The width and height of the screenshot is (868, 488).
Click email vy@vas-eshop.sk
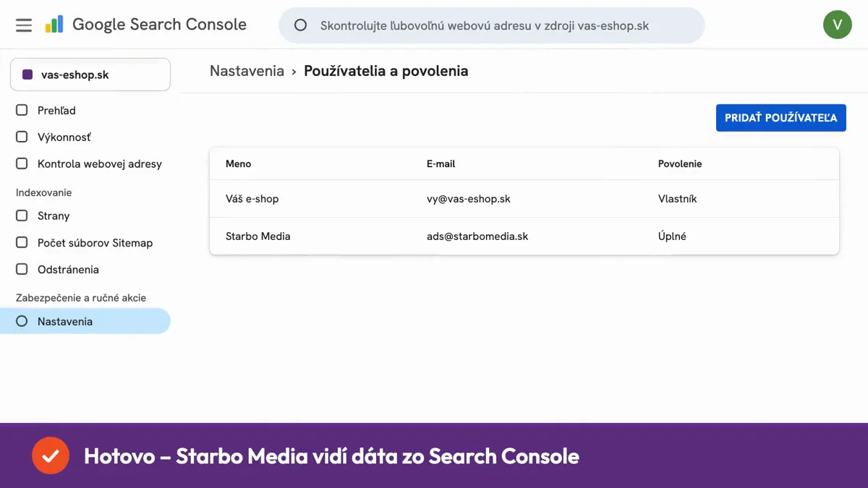coord(469,199)
